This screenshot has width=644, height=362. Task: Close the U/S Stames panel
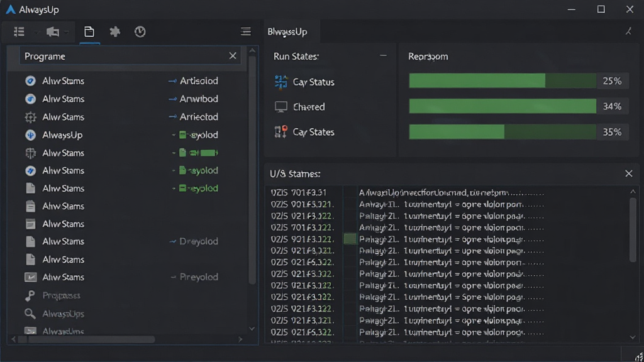(628, 173)
